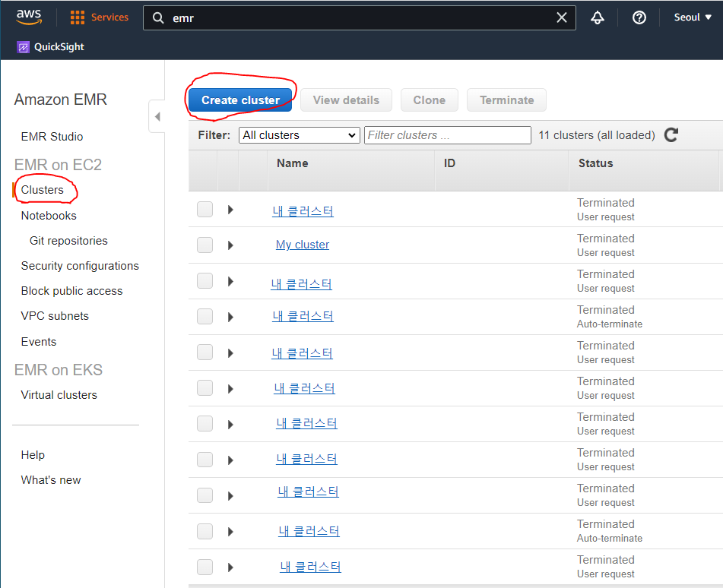723x588 pixels.
Task: Collapse the Amazon EMR side navigation arrow
Action: coord(157,116)
